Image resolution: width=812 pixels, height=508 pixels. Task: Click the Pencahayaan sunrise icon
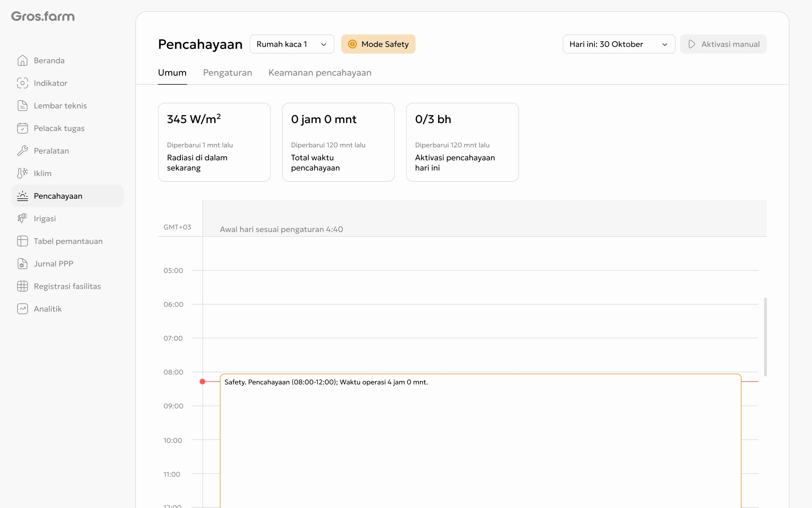click(23, 196)
